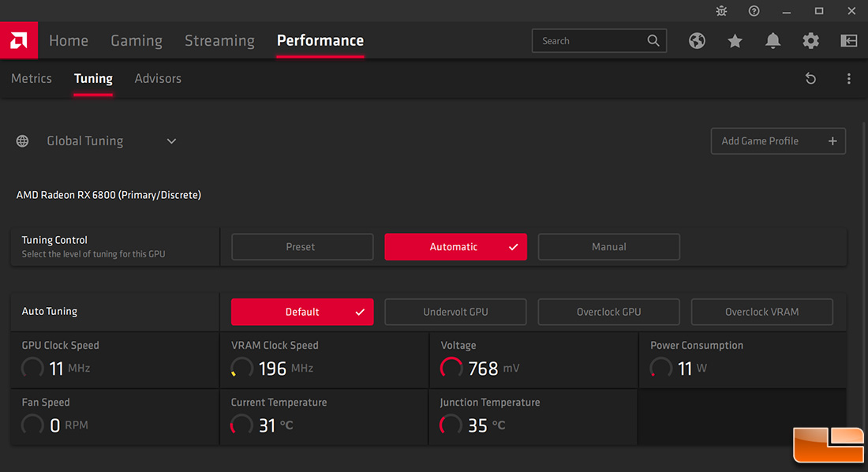This screenshot has width=868, height=472.
Task: Switch to the Gaming tab
Action: click(137, 41)
